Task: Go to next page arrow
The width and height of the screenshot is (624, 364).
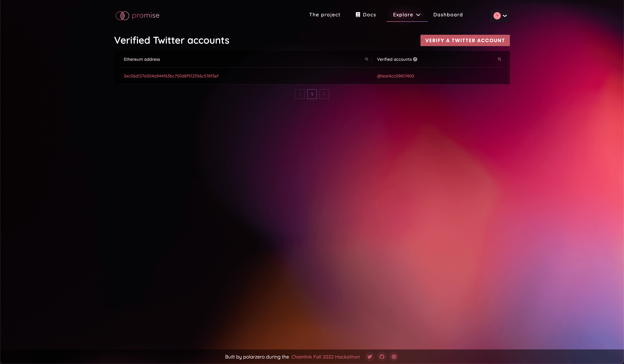Action: (x=324, y=94)
